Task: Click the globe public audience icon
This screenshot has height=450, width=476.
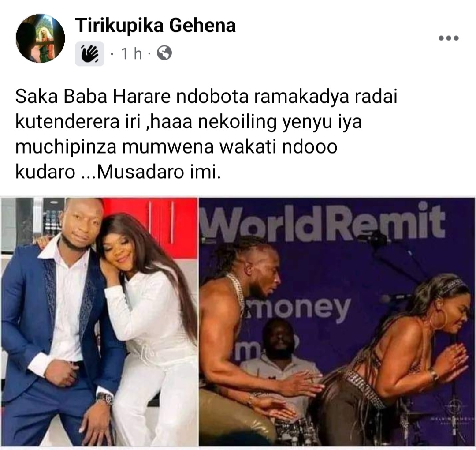Action: [x=164, y=53]
